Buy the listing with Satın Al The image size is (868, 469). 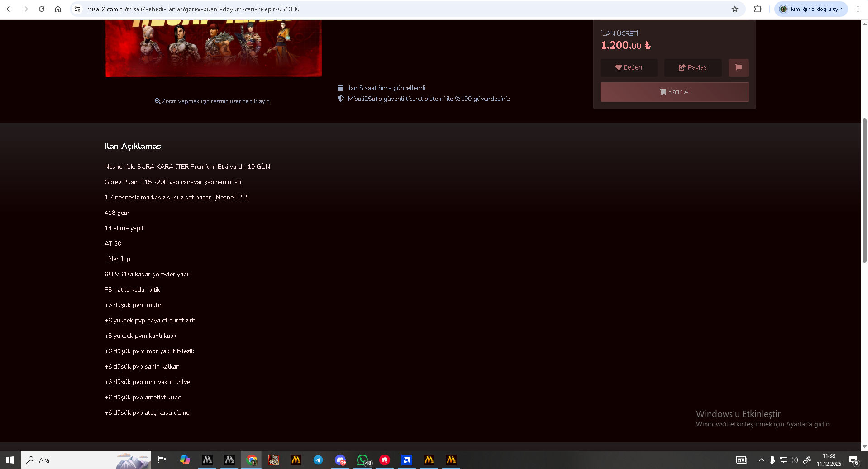pos(674,92)
